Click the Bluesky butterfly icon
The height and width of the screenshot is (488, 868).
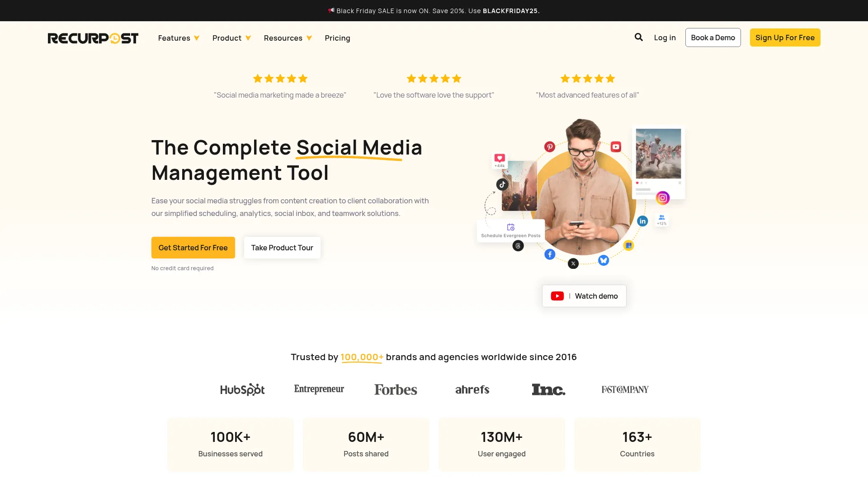tap(603, 260)
